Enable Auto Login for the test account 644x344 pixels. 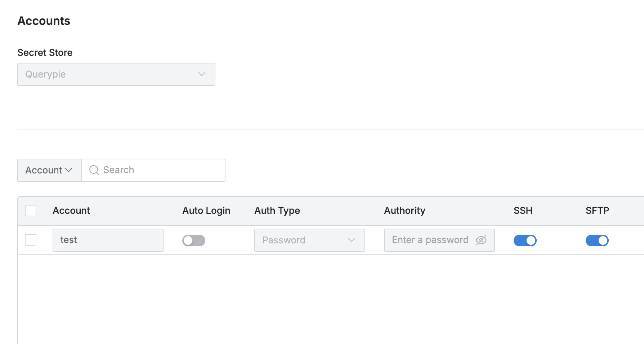tap(193, 240)
